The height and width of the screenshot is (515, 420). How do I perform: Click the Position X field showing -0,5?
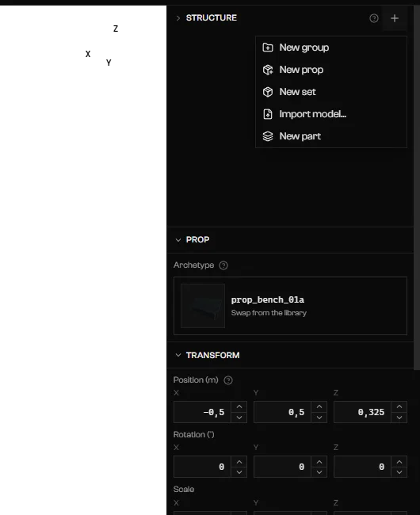click(x=202, y=412)
